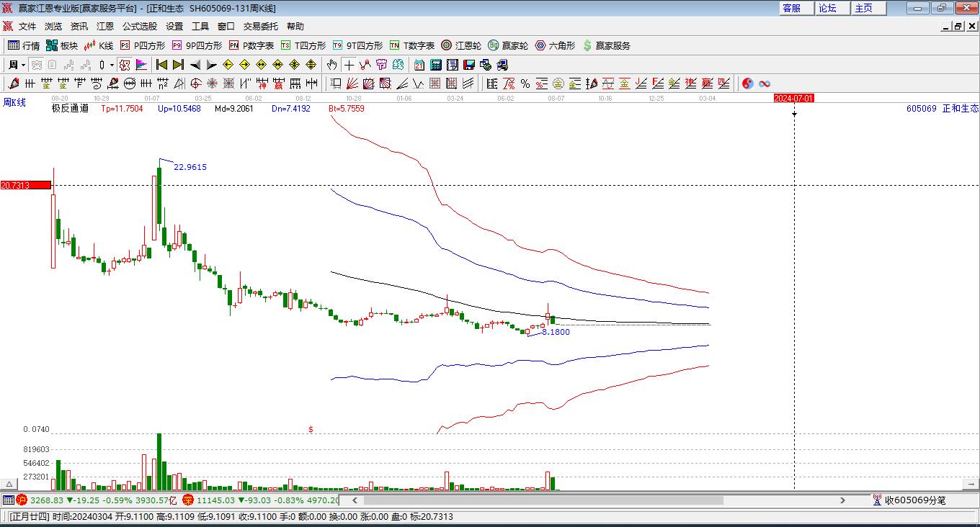Click the 深 Shenzhen index status icon

click(x=188, y=500)
